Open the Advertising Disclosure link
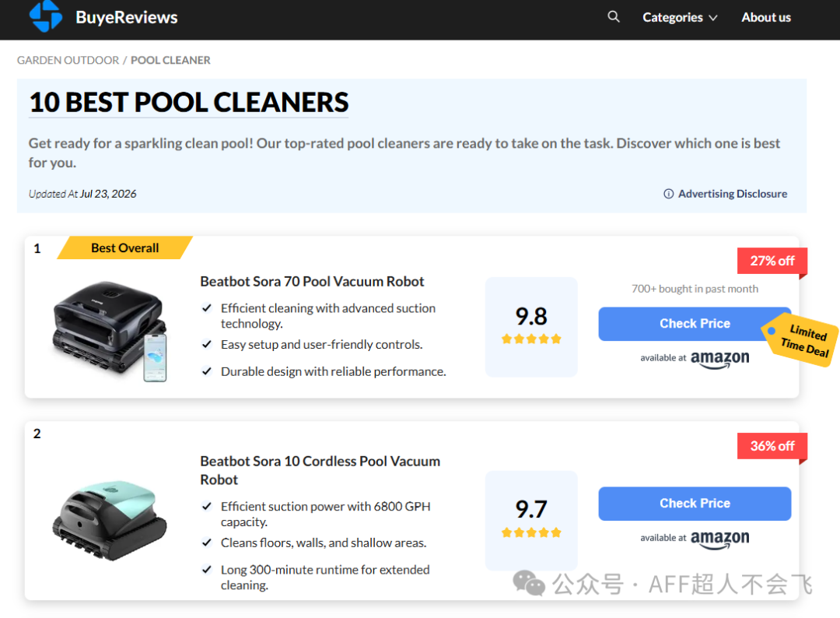This screenshot has height=618, width=840. pyautogui.click(x=733, y=194)
